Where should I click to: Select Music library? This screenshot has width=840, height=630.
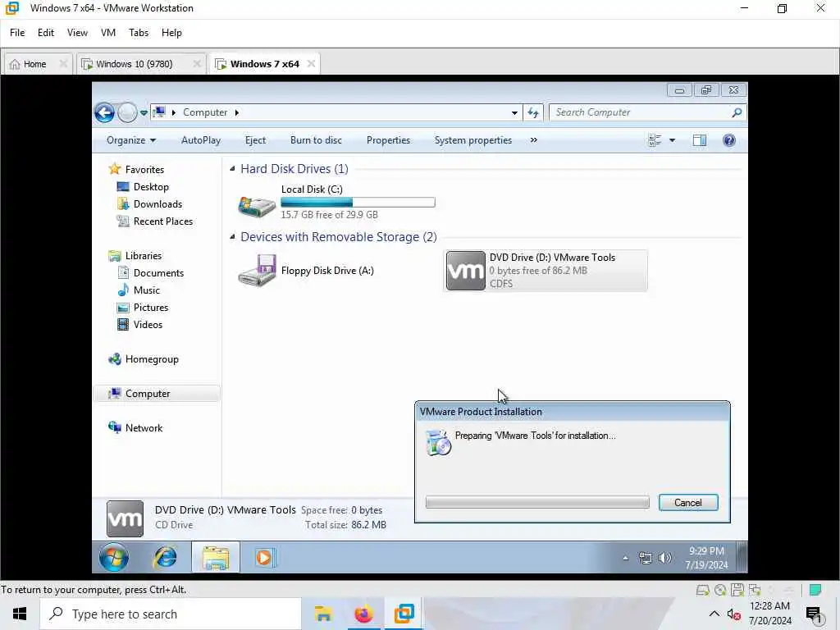pyautogui.click(x=147, y=290)
